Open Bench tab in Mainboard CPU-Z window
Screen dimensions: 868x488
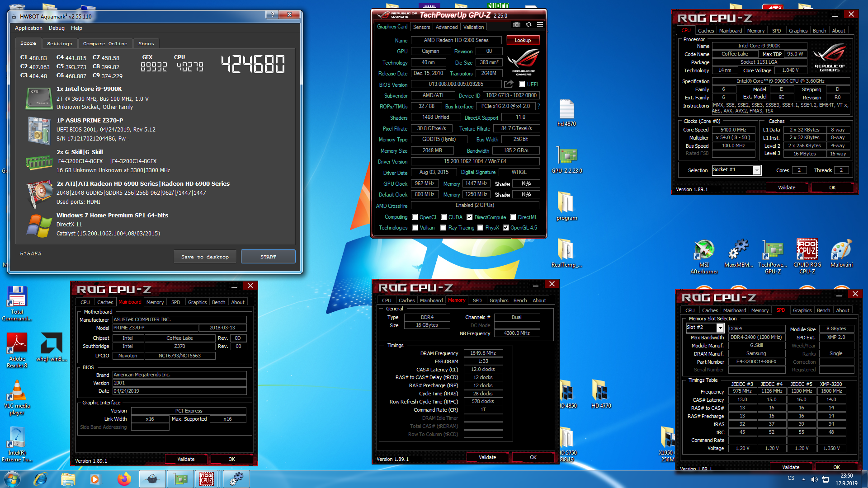pos(218,302)
